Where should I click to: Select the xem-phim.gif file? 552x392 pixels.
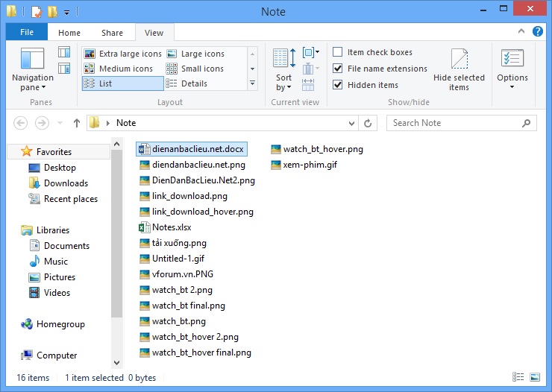pyautogui.click(x=304, y=165)
